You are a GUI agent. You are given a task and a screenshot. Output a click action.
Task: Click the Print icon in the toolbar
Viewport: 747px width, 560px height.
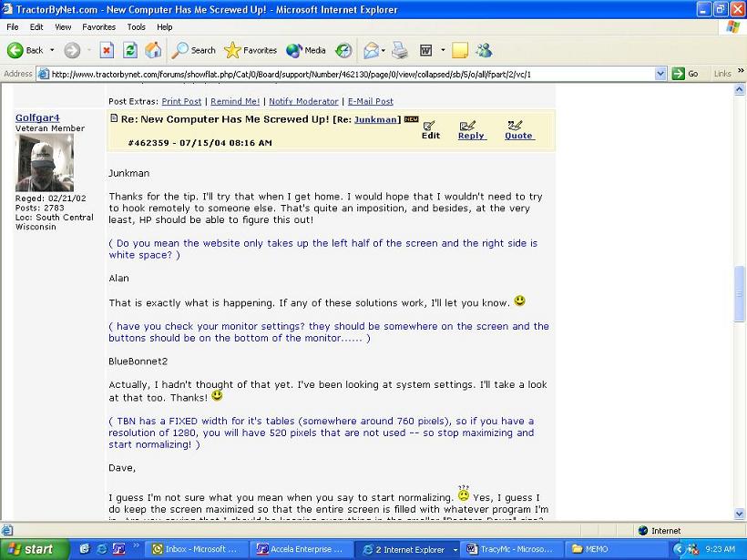(400, 50)
